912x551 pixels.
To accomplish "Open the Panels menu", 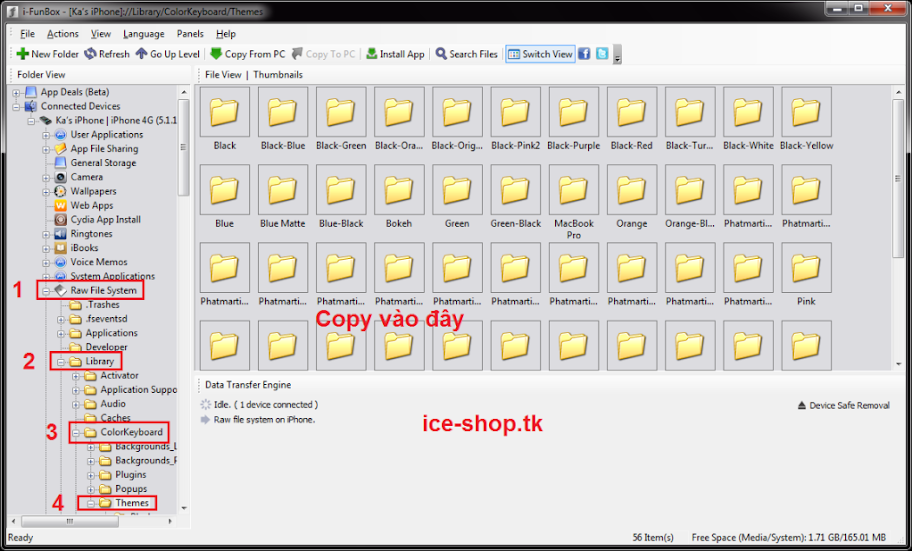I will (190, 34).
